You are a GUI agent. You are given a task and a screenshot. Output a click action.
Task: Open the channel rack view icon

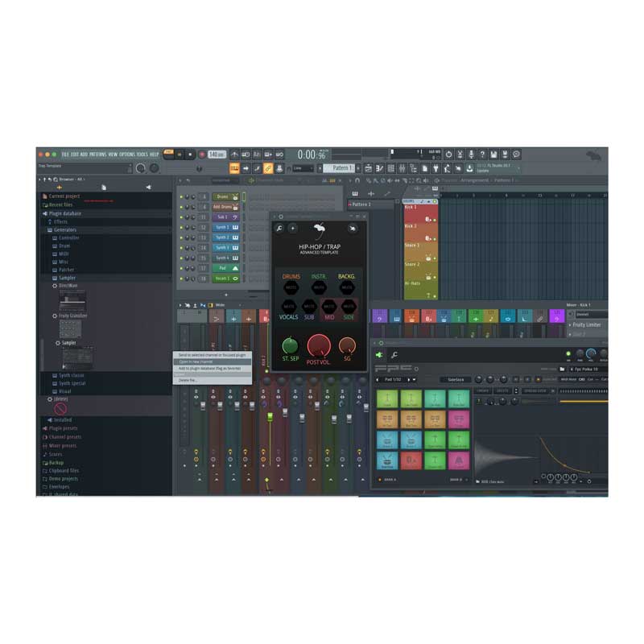click(x=390, y=168)
